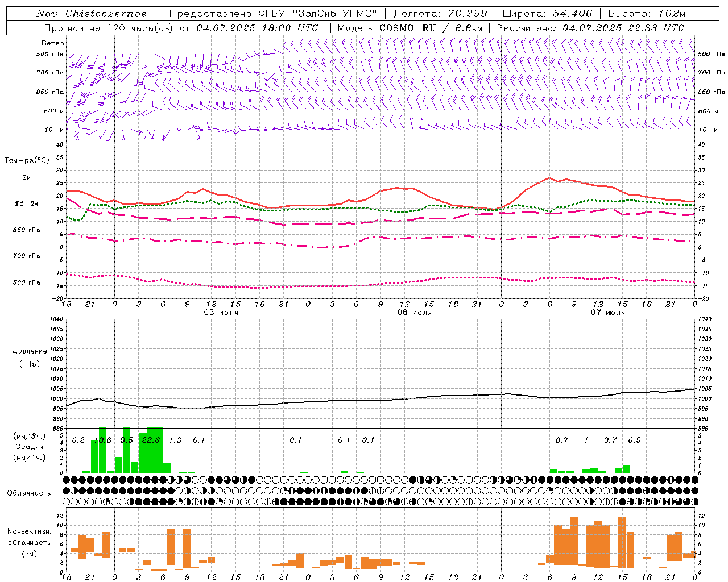
Task: Click the 0.2 precipitation amount
Action: 78,440
